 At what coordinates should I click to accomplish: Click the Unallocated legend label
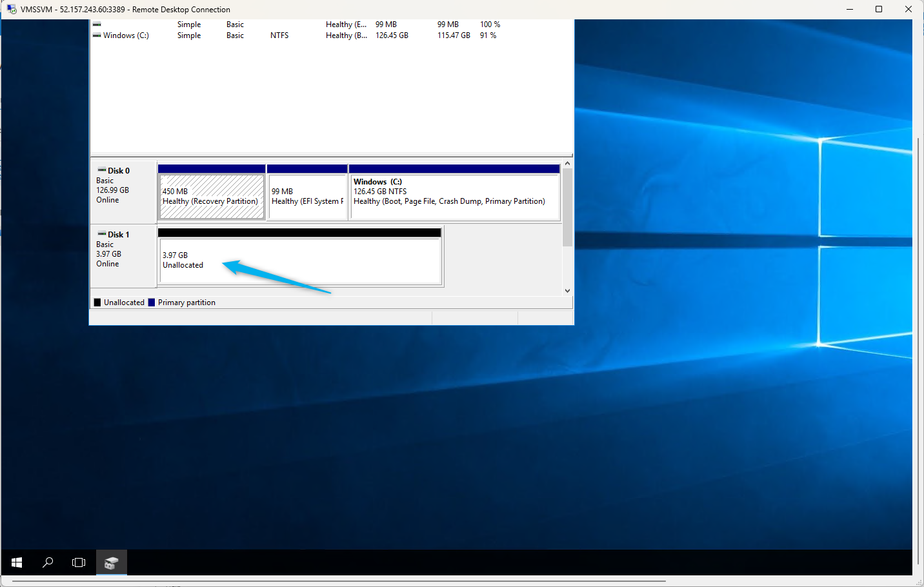(x=124, y=303)
